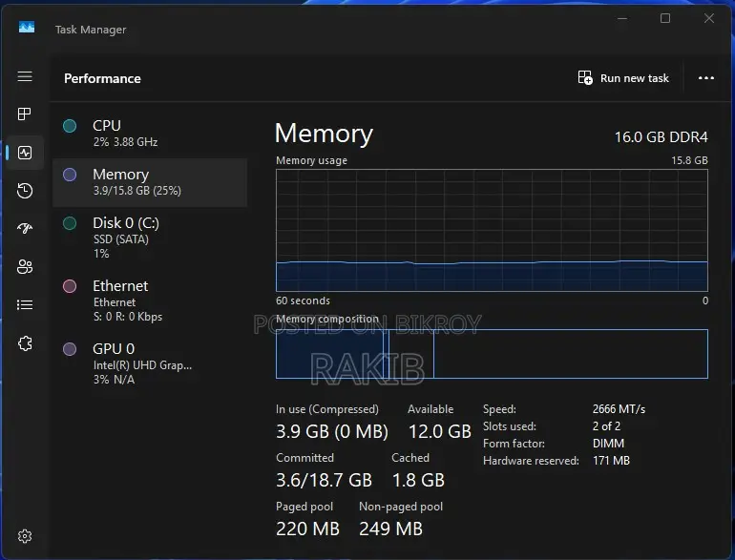Select GPU 0 resource entry
This screenshot has height=560, width=735.
(x=150, y=363)
